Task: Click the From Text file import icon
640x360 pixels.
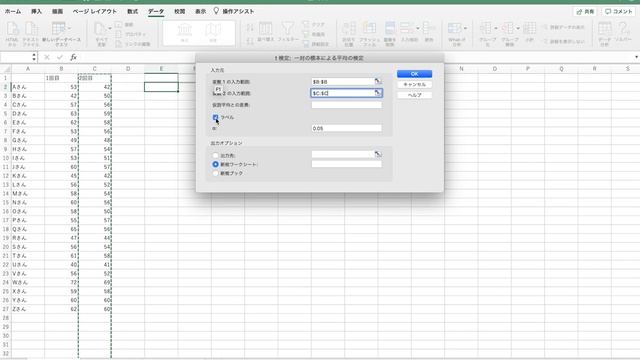Action: 31,29
